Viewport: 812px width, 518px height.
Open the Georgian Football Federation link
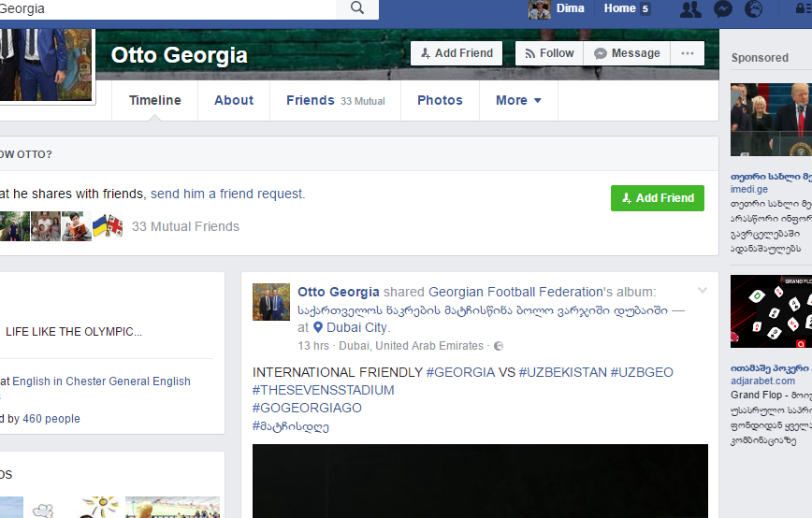(x=515, y=292)
